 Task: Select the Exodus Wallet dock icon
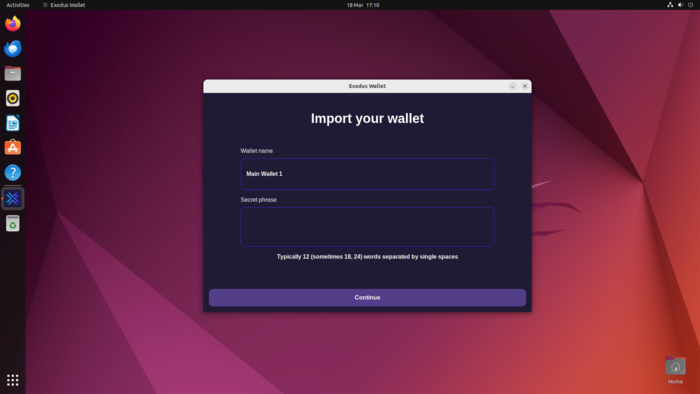[12, 199]
